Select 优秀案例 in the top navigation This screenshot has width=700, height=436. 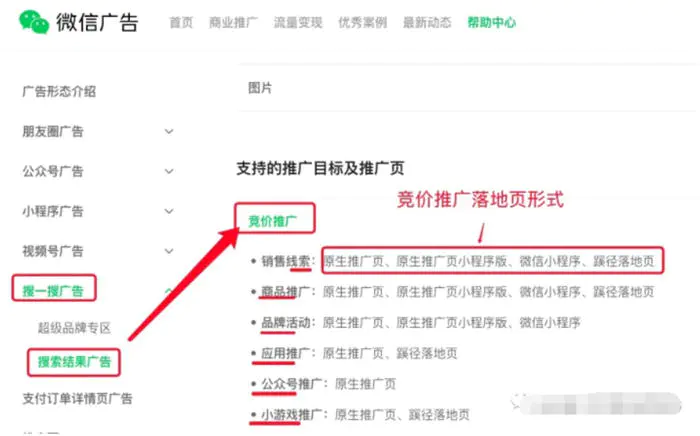361,22
